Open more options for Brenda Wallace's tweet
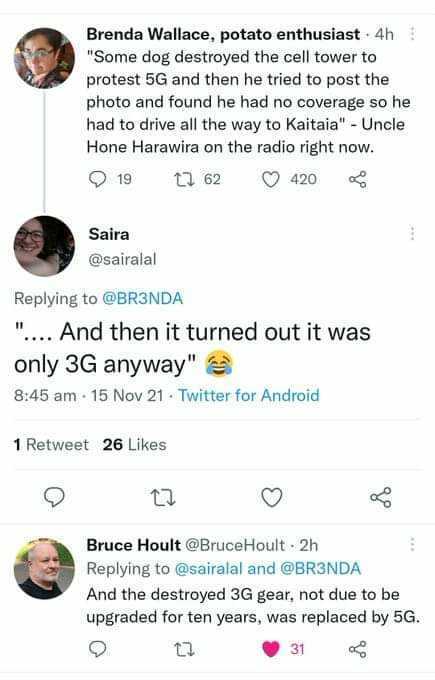The image size is (435, 680). pyautogui.click(x=412, y=34)
